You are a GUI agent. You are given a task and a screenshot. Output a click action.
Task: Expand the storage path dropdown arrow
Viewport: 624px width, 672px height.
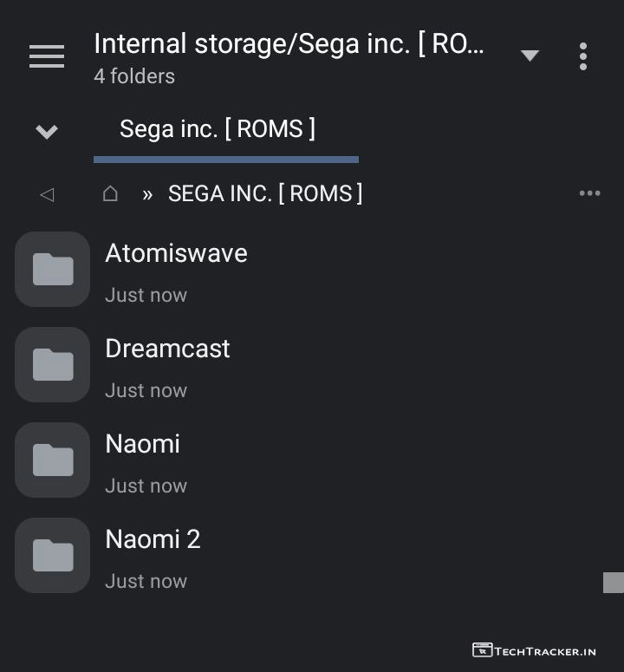pos(530,56)
